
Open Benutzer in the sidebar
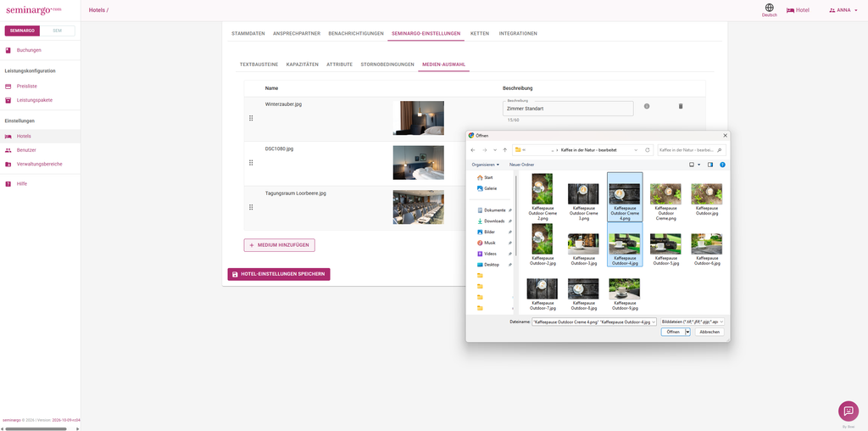pos(26,150)
